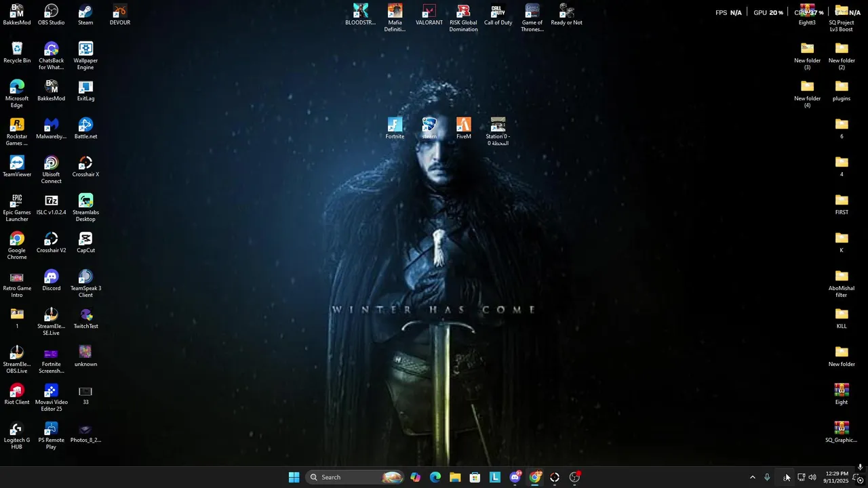This screenshot has height=488, width=868.
Task: Select the SQ_Graphic archive file
Action: point(842,432)
